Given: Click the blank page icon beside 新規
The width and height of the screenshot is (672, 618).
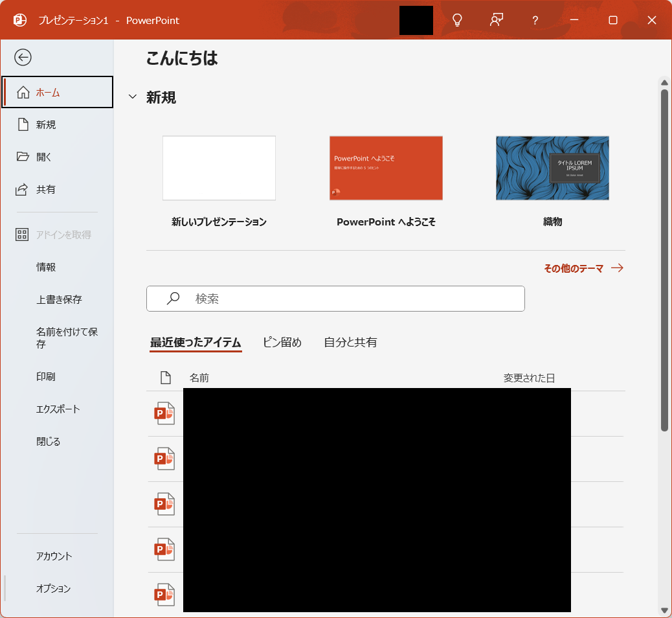Looking at the screenshot, I should click(x=23, y=124).
